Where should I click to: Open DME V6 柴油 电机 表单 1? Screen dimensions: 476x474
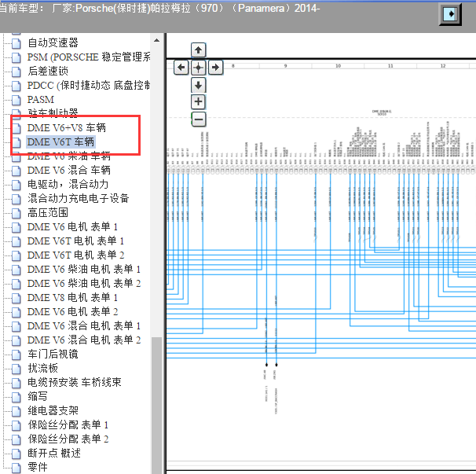pyautogui.click(x=84, y=269)
